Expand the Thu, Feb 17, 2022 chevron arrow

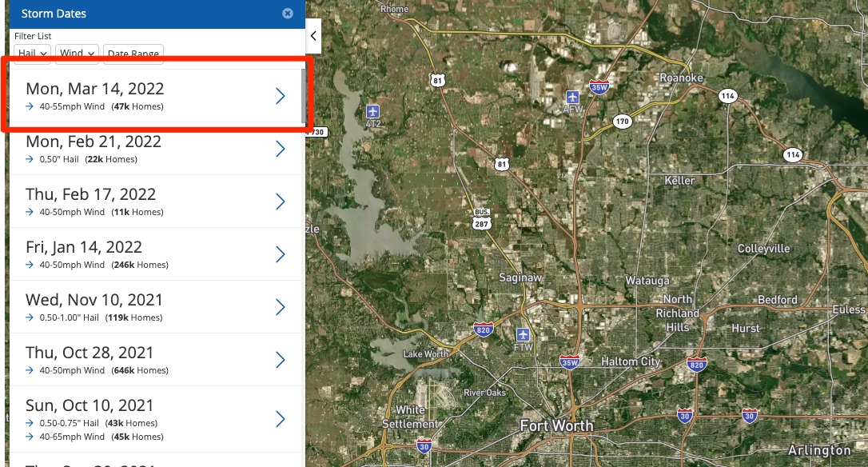point(281,202)
